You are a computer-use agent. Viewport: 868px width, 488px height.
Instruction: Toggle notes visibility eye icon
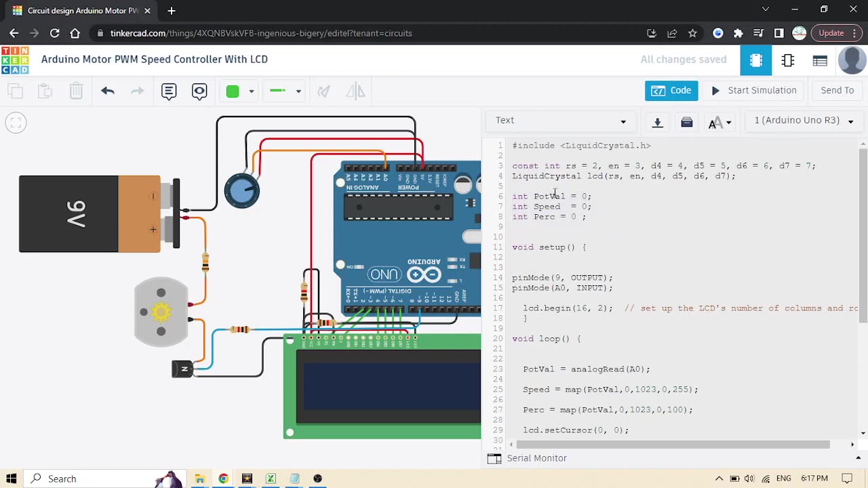199,91
